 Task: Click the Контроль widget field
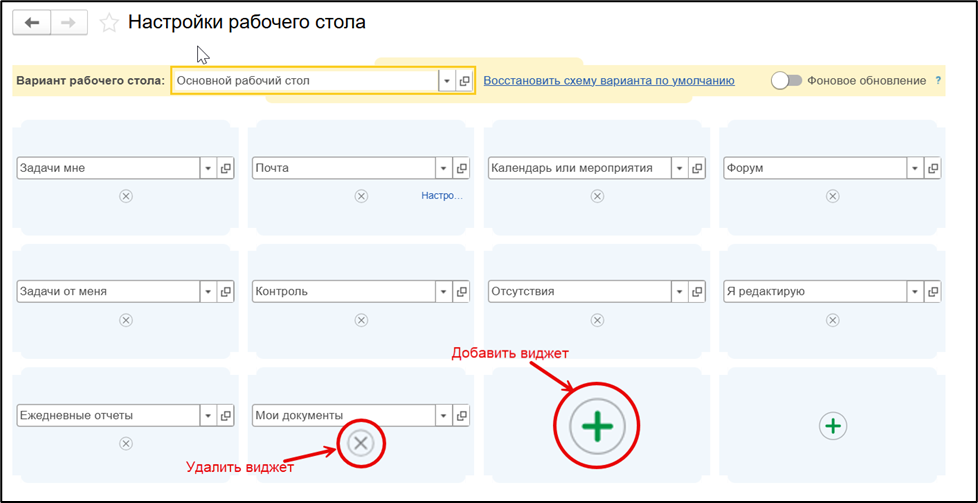[x=344, y=291]
